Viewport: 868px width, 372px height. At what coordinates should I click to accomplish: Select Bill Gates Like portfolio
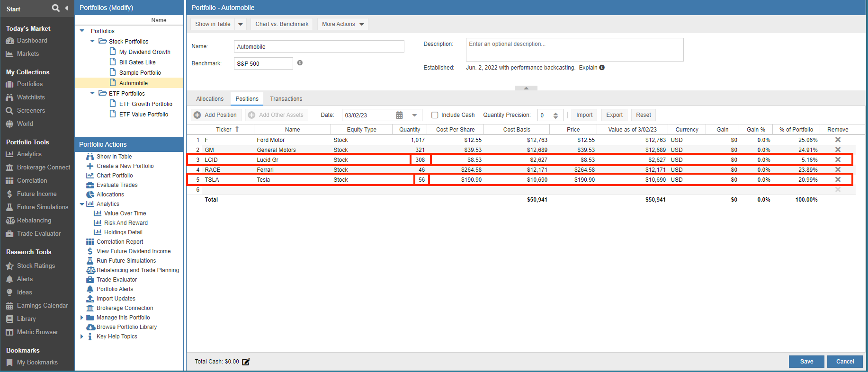tap(137, 62)
